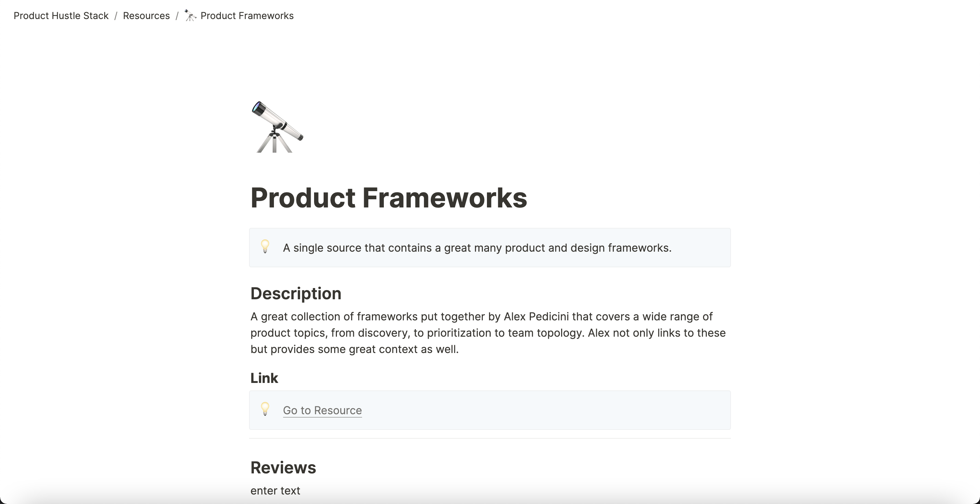Click the lightbulb icon beside Go to Resource
Image resolution: width=980 pixels, height=504 pixels.
(x=265, y=410)
